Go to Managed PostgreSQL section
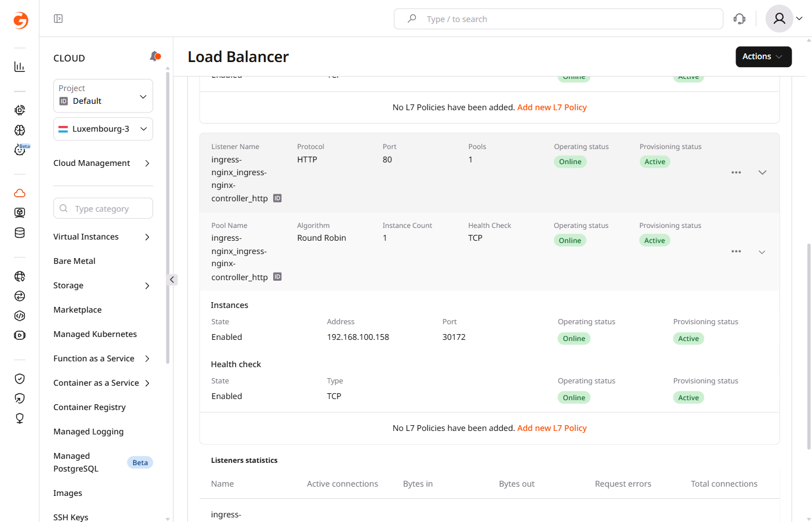Viewport: 812px width, 522px height. [x=76, y=462]
